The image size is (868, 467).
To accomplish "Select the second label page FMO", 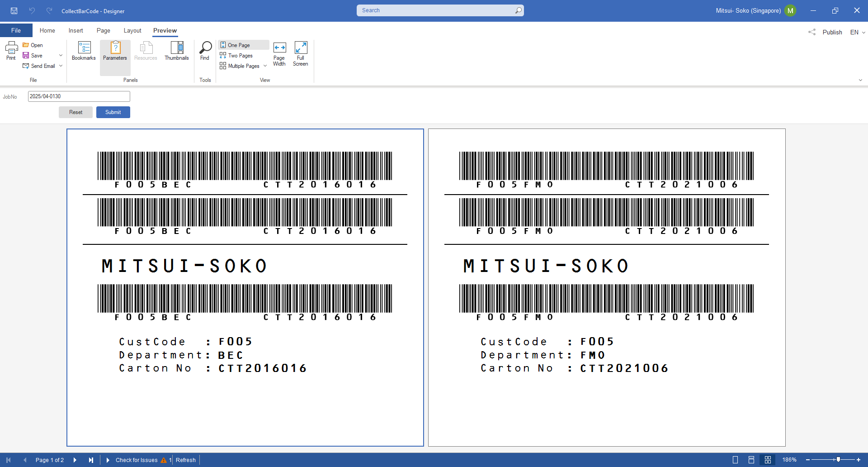I will click(x=607, y=287).
